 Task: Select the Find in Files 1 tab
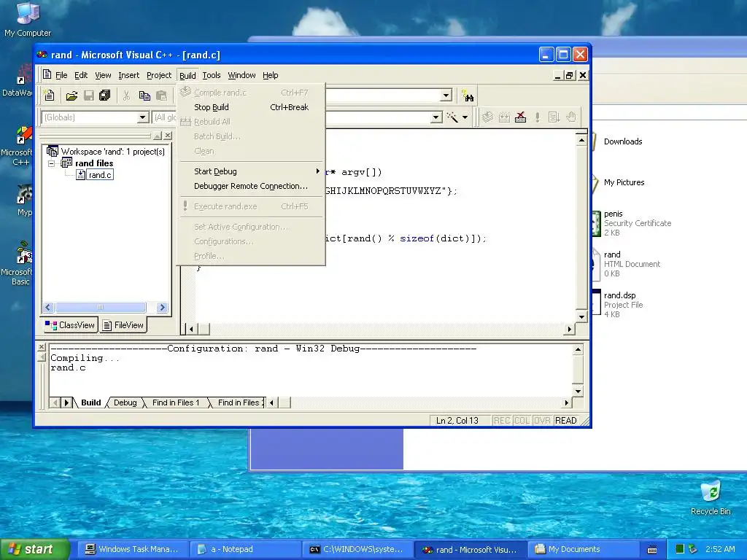tap(175, 402)
